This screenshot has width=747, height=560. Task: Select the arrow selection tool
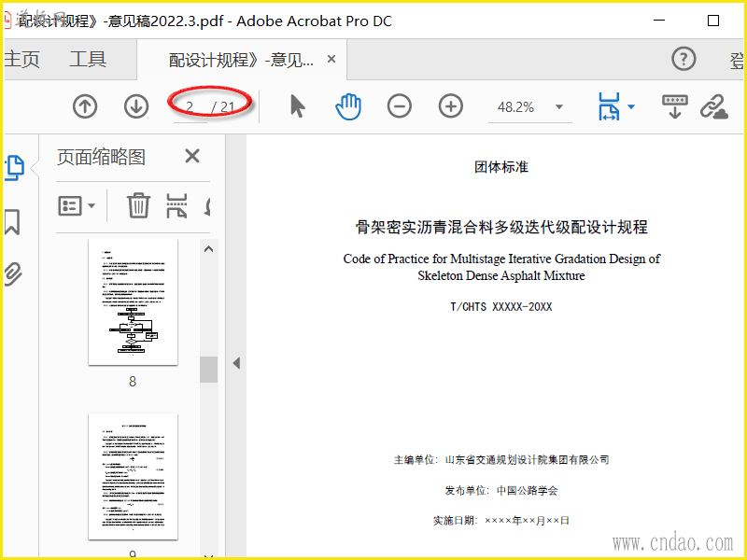(x=297, y=106)
